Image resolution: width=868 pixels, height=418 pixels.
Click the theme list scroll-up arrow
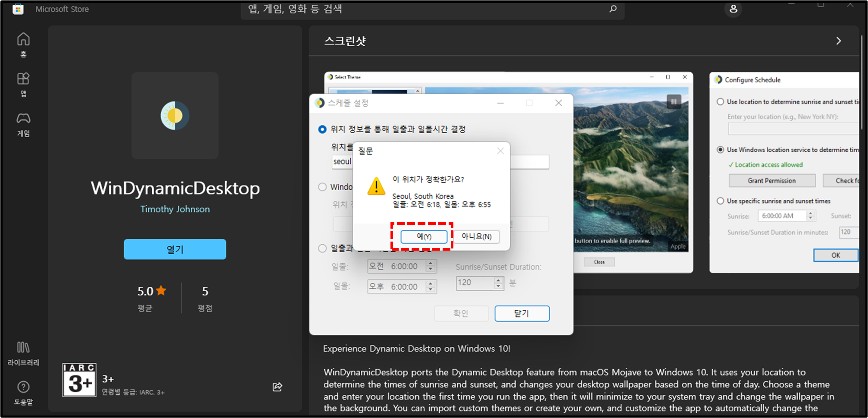[418, 91]
